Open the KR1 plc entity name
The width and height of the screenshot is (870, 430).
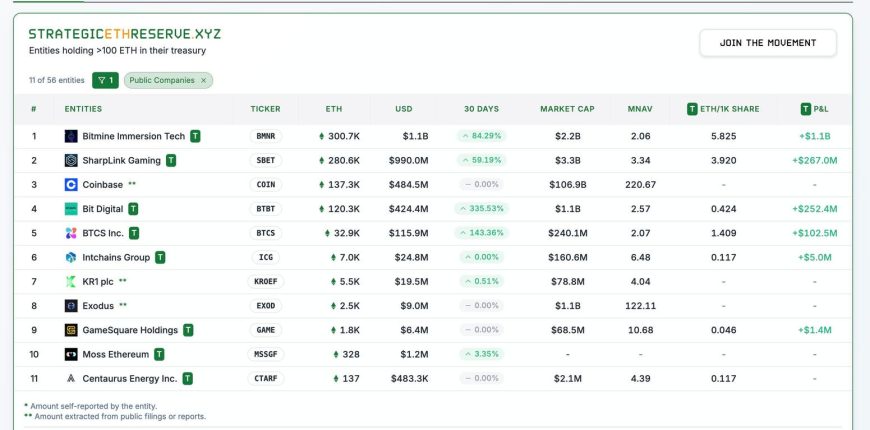pyautogui.click(x=98, y=282)
